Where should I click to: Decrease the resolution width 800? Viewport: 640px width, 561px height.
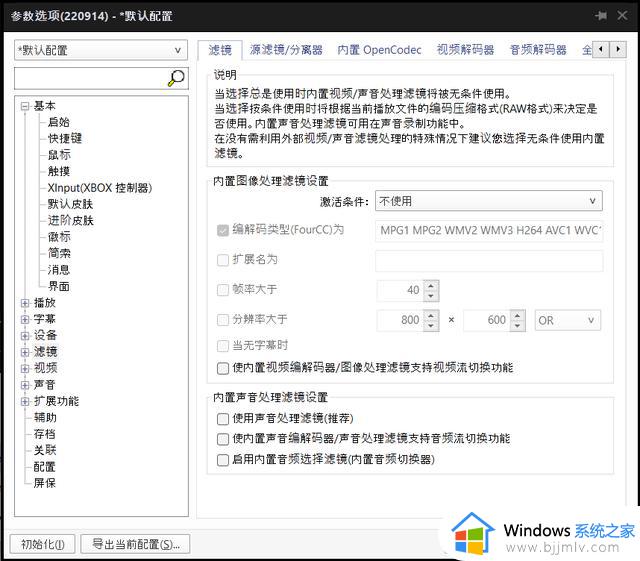431,325
